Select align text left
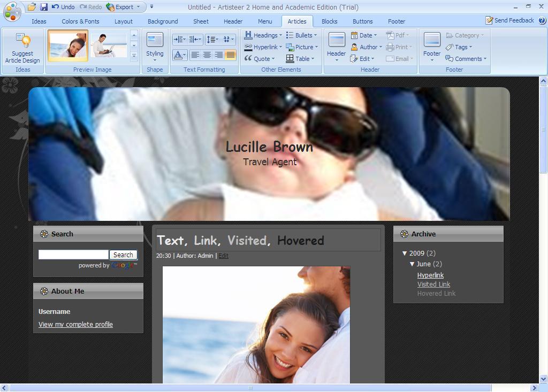 [x=195, y=55]
